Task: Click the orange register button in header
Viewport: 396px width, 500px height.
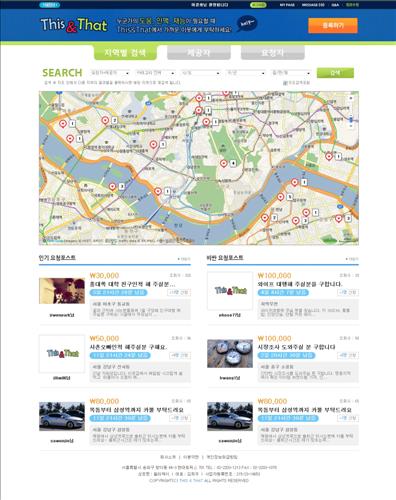Action: [x=333, y=25]
